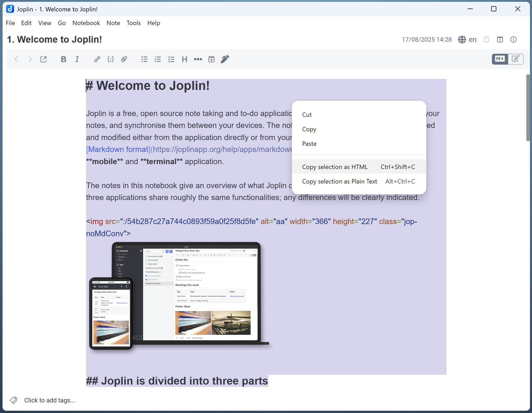This screenshot has width=532, height=413.
Task: Toggle editor layout split view
Action: pyautogui.click(x=500, y=40)
